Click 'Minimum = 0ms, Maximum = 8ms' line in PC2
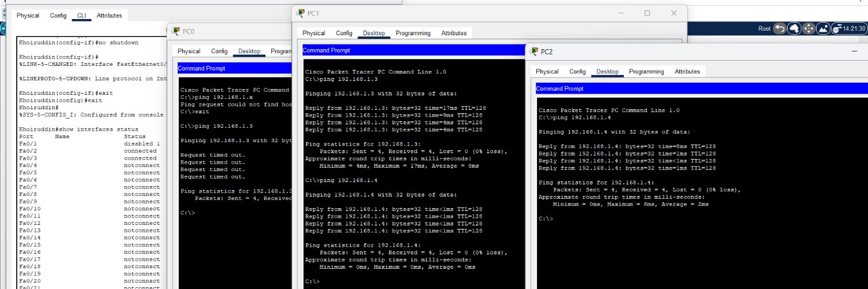868x289 pixels. pos(631,204)
